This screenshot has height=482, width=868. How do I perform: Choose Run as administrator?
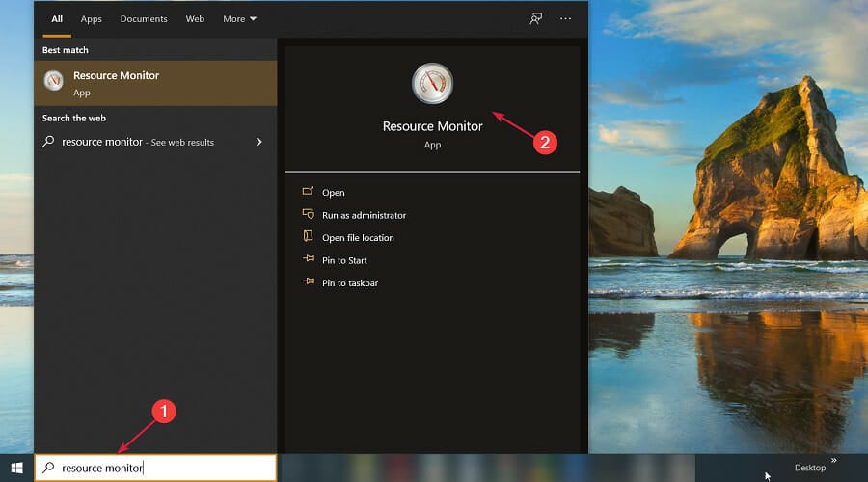click(364, 215)
